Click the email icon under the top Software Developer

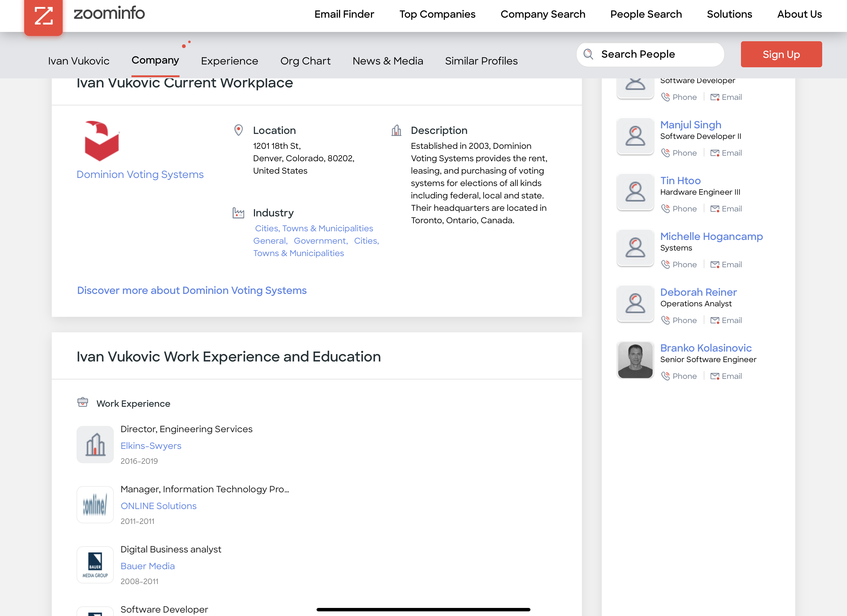[x=715, y=97]
